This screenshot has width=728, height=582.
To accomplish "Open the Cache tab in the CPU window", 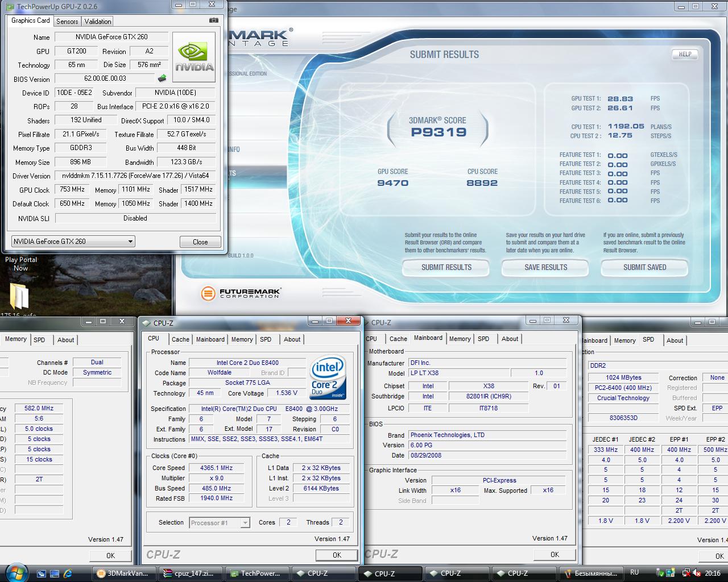I will [180, 339].
